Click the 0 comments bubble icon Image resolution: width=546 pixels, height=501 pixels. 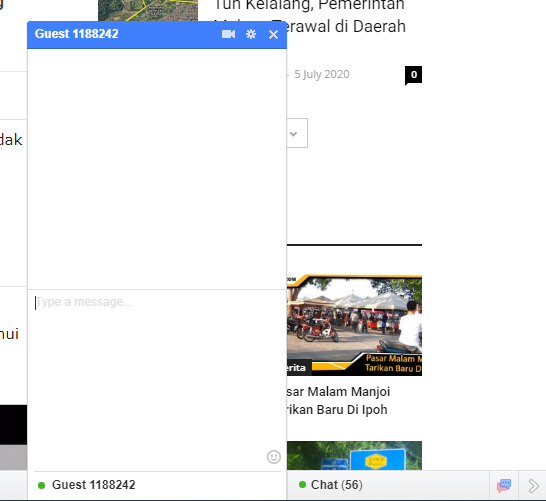tap(413, 75)
